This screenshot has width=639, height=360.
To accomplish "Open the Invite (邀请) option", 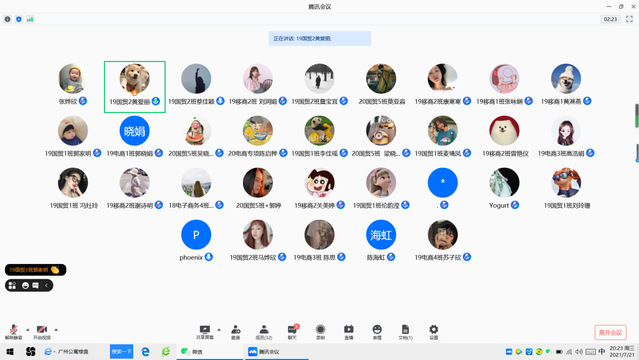I will point(236,332).
